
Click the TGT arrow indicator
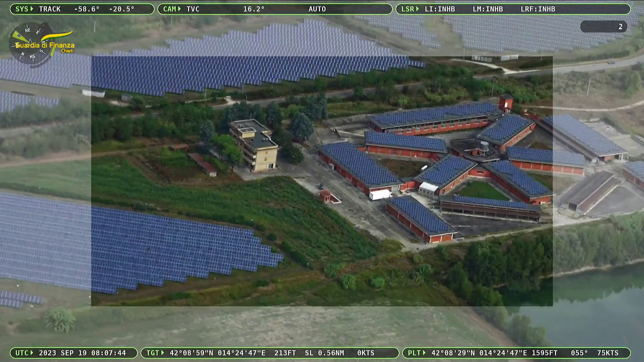(x=162, y=353)
